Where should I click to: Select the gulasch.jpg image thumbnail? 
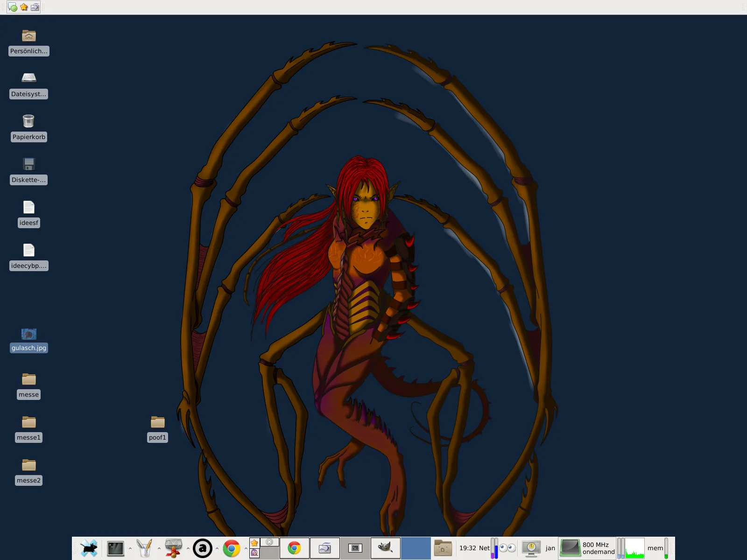click(29, 334)
